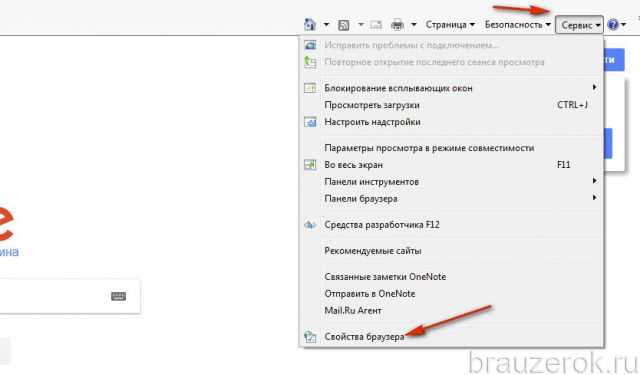Choose Просмотреть загрузки entry
The image size is (640, 375).
[451, 105]
